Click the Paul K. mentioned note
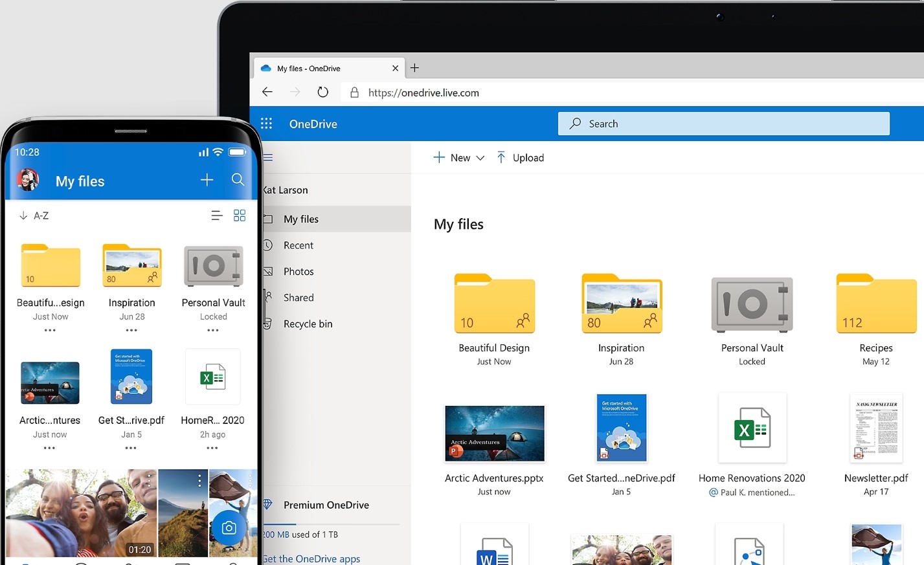 752,493
